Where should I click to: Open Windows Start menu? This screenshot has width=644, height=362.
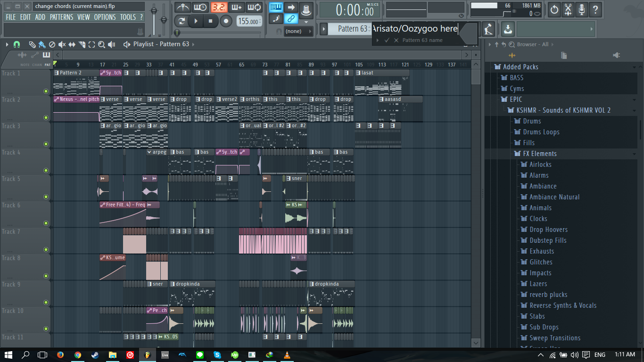coord(8,354)
